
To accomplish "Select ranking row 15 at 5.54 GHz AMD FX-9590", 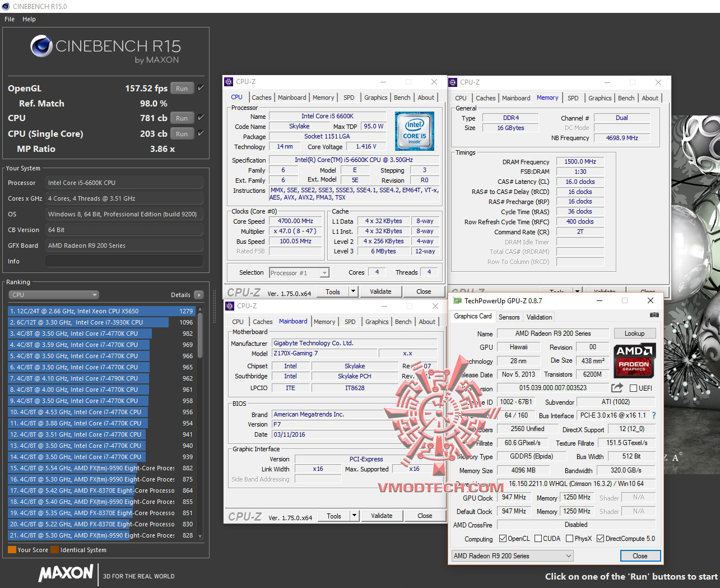I will tap(101, 468).
